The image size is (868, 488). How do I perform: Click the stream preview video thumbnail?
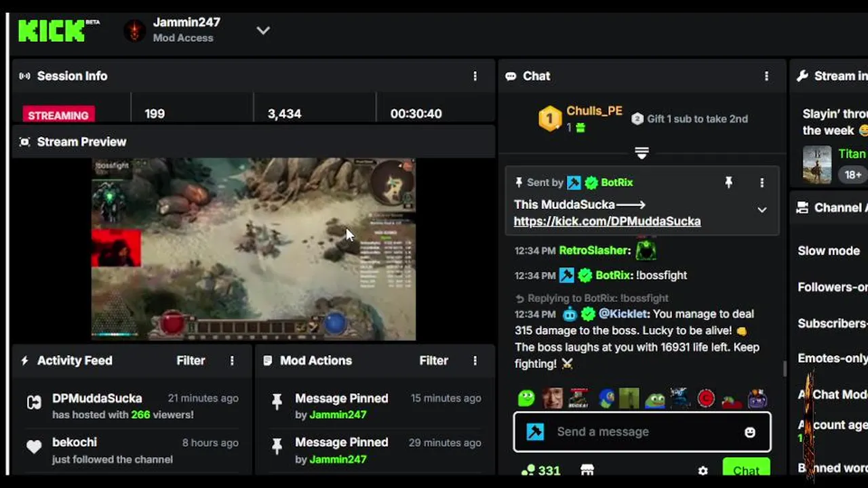point(254,249)
